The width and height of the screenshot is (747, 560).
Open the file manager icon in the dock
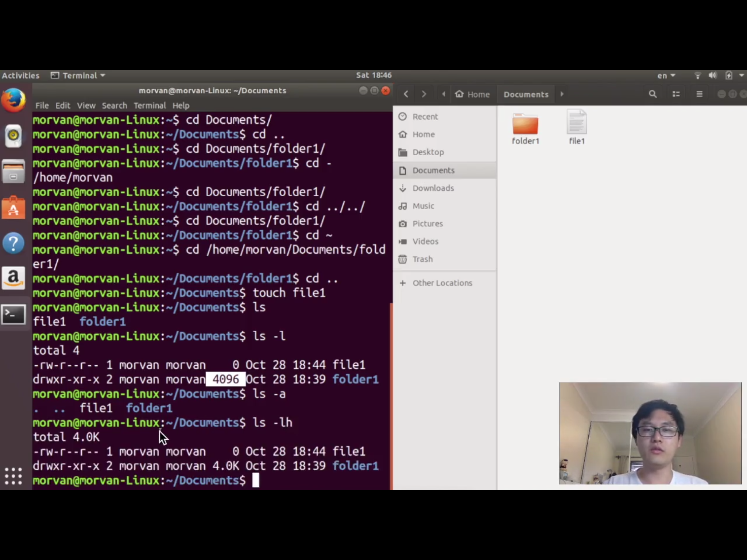click(13, 171)
